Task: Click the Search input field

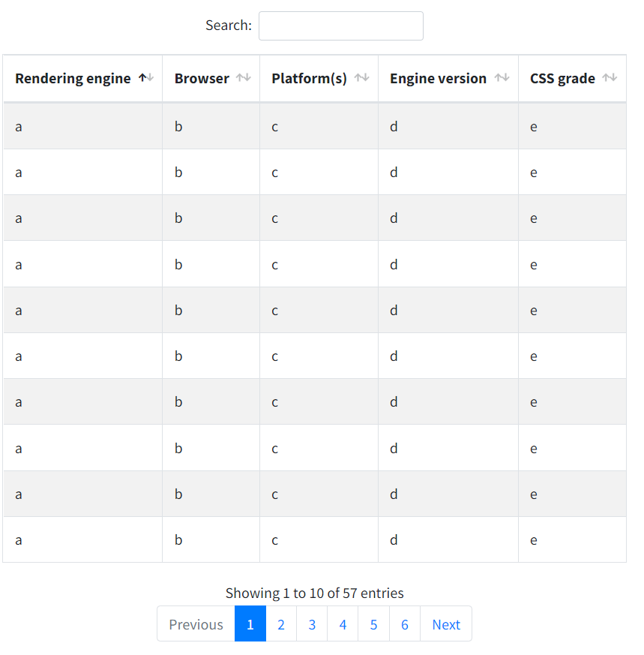Action: click(340, 26)
